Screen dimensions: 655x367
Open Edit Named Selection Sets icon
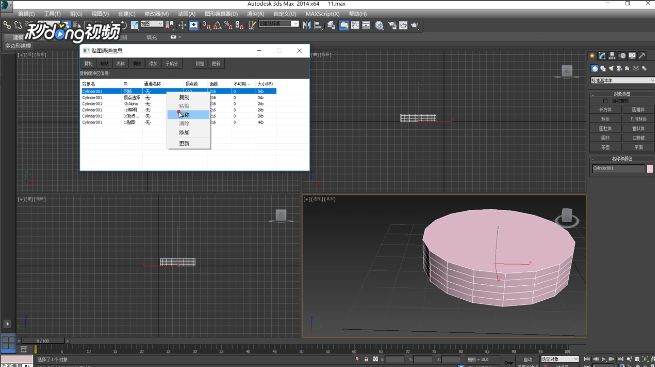click(253, 25)
